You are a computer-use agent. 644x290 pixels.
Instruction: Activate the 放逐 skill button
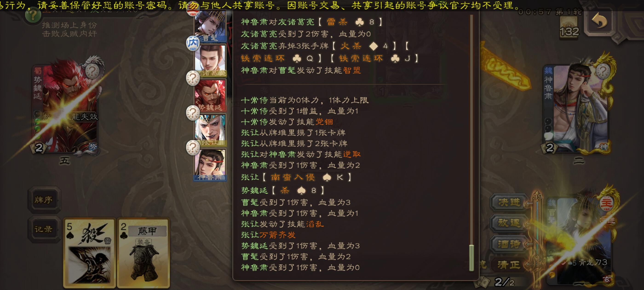[x=509, y=223]
